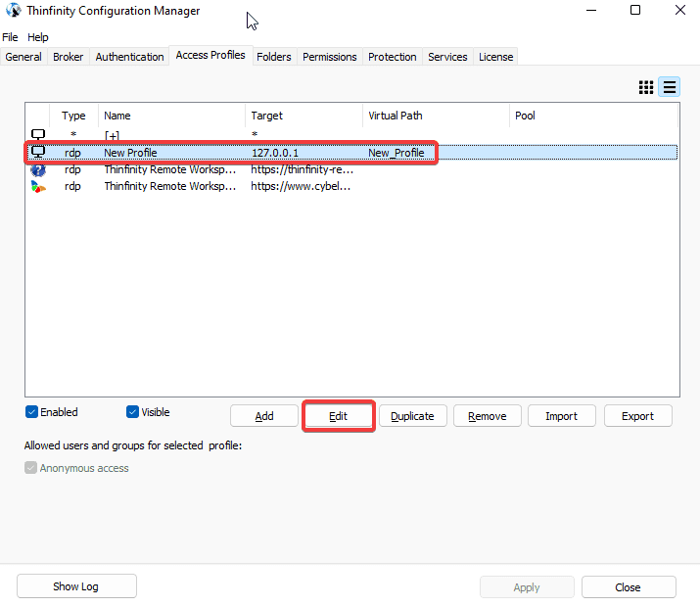Switch to the Broker tab
This screenshot has width=700, height=607.
68,57
